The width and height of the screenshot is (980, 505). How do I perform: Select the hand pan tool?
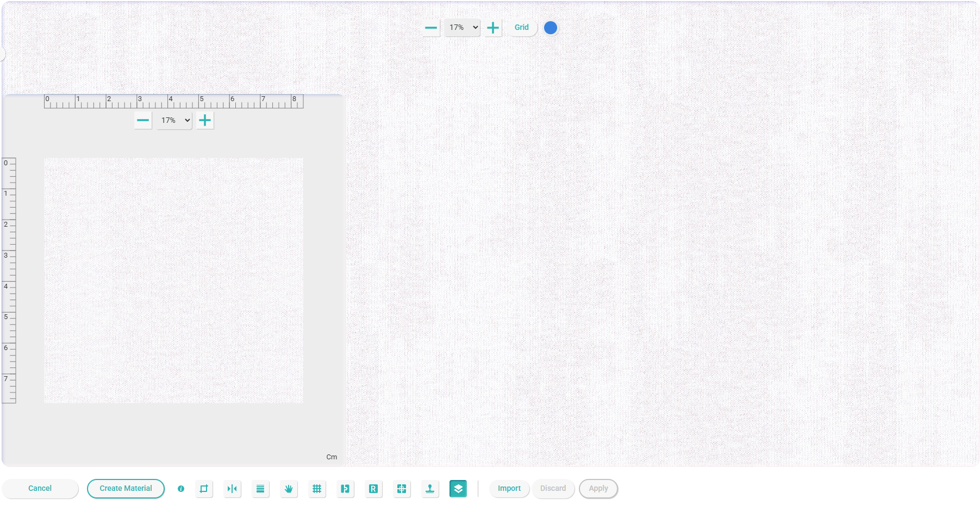tap(289, 489)
